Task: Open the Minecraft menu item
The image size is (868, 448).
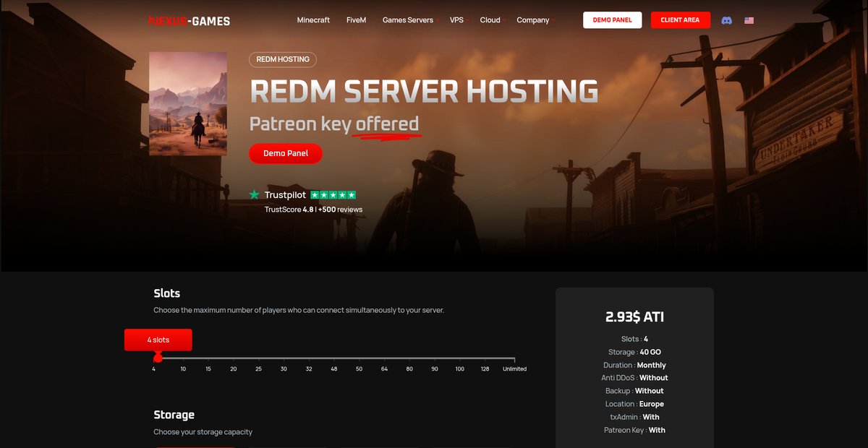Action: 313,20
